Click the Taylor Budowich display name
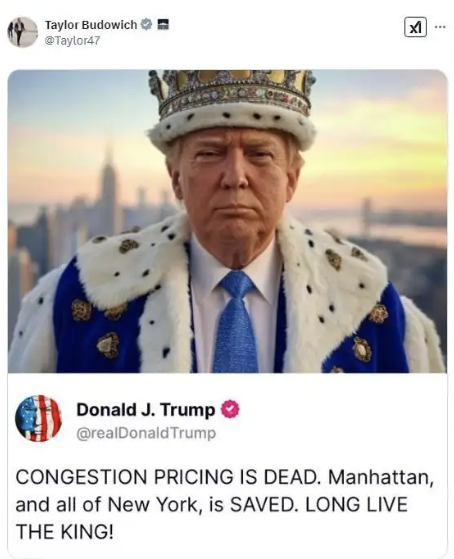 91,25
